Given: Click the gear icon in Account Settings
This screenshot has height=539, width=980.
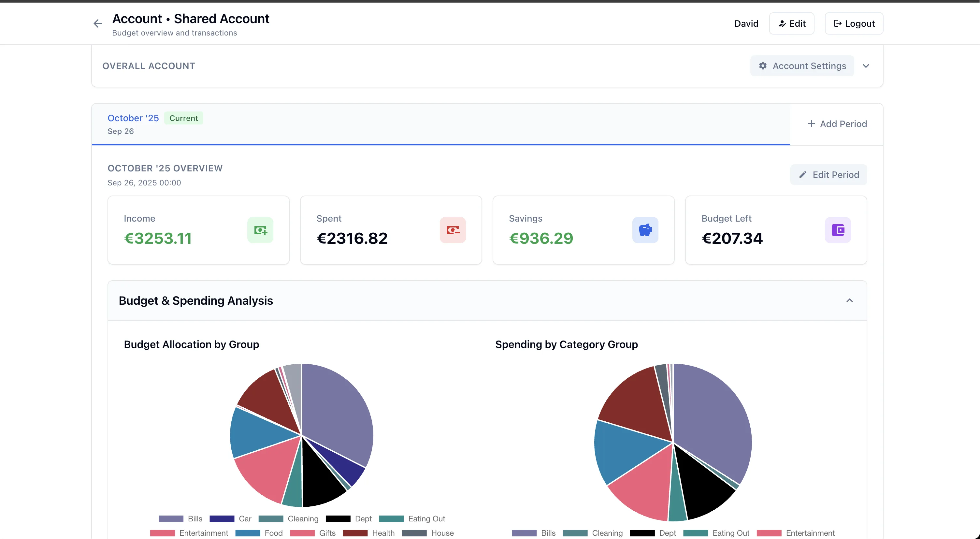Looking at the screenshot, I should 763,66.
